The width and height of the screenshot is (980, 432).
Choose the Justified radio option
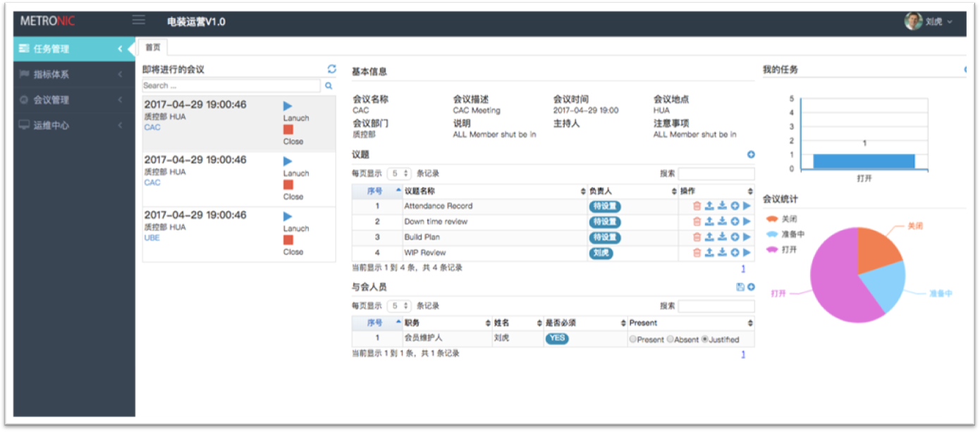[x=705, y=340]
